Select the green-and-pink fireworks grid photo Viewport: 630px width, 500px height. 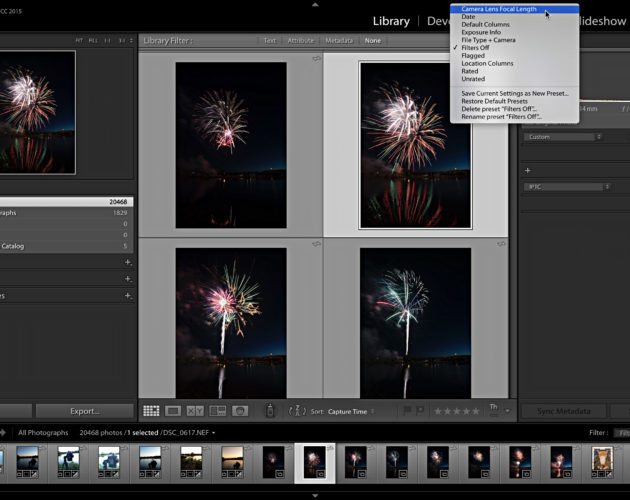pyautogui.click(x=231, y=323)
